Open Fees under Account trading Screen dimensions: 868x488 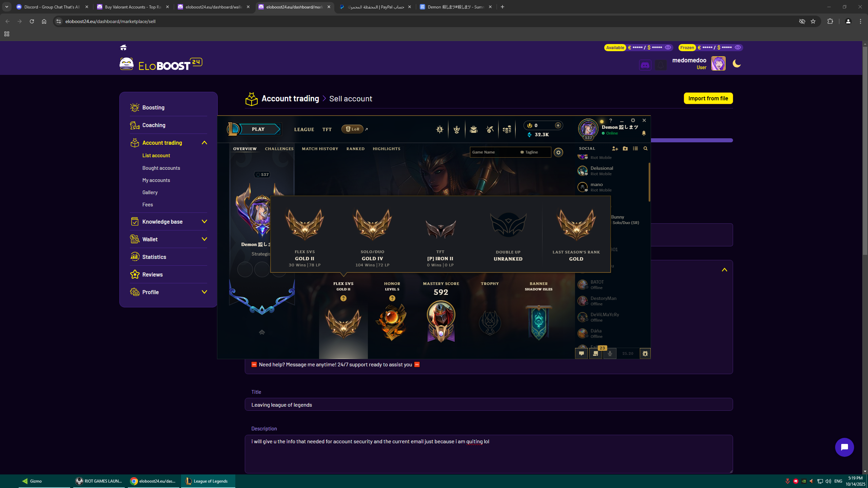pos(147,205)
